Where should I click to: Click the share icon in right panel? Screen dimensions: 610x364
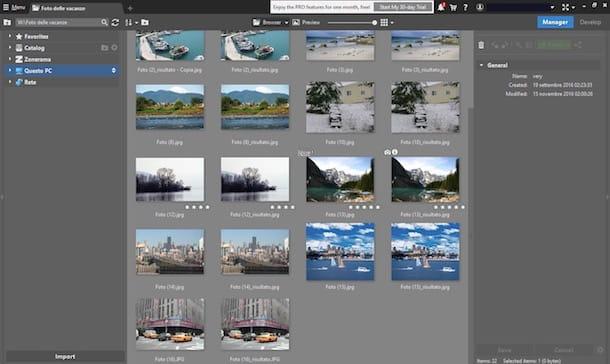[578, 45]
